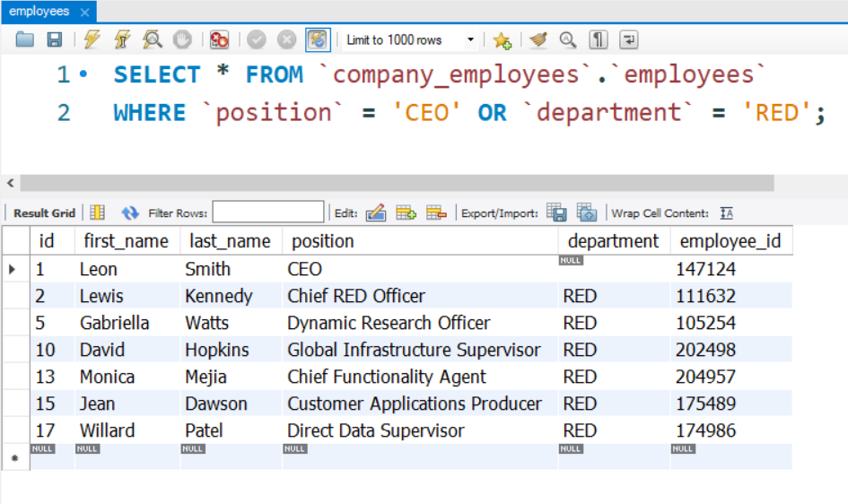
Task: Execute query with lightning bolt icon
Action: click(x=92, y=40)
